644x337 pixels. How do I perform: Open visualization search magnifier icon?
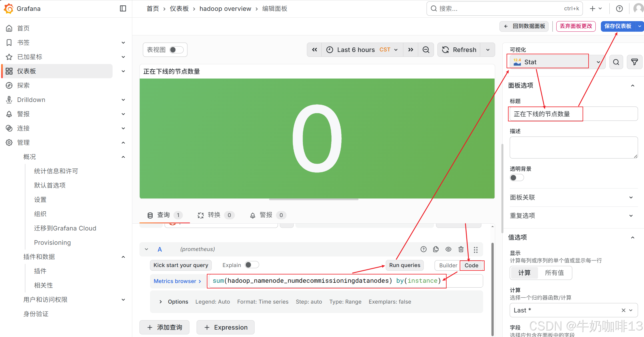point(616,62)
